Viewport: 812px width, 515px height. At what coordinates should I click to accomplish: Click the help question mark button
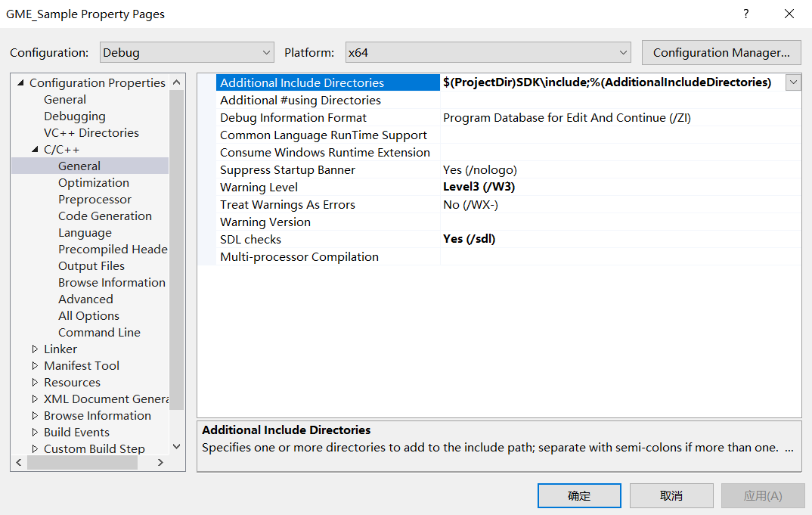click(746, 14)
